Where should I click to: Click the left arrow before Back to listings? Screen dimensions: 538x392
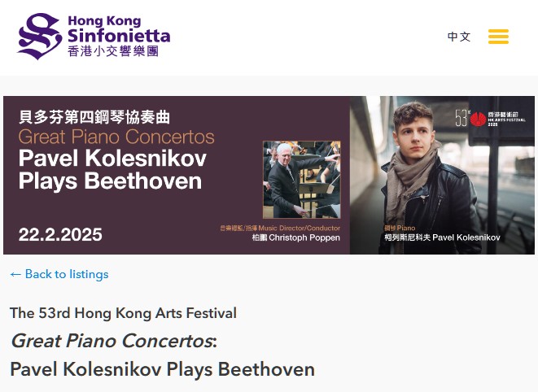point(15,275)
